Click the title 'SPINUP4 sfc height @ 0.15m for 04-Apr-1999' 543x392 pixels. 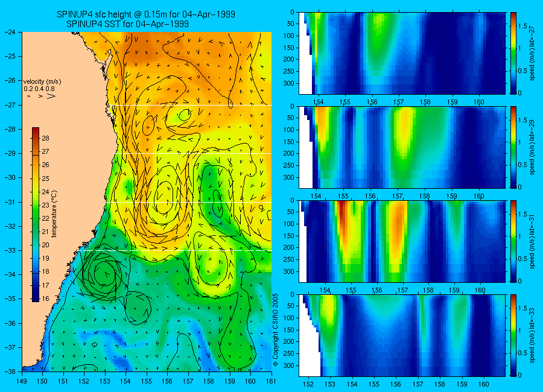click(146, 14)
